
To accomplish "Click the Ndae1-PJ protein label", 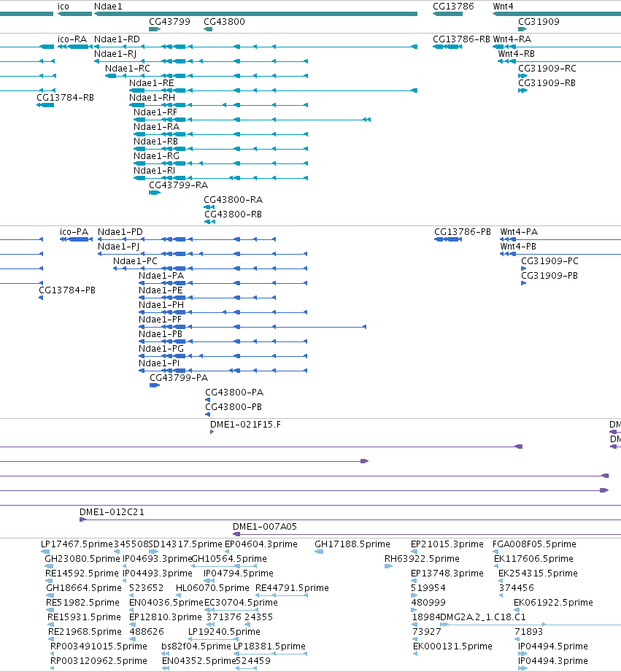I will click(x=119, y=246).
